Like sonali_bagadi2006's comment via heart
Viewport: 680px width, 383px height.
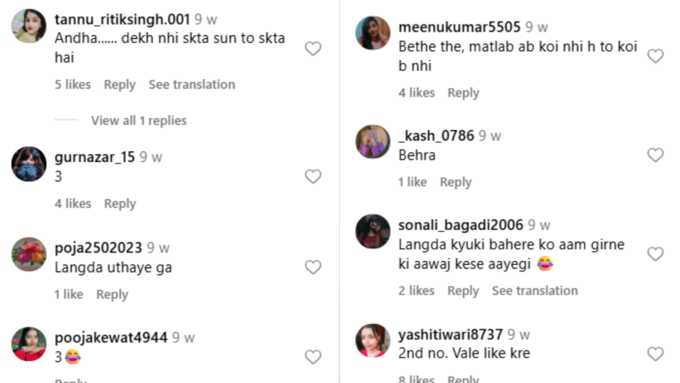[655, 254]
